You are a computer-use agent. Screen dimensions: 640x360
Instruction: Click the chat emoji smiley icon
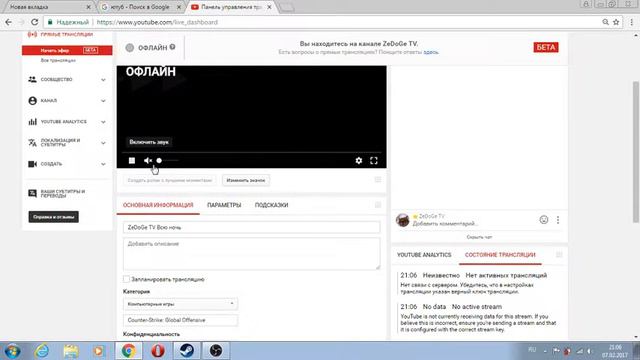(x=544, y=220)
